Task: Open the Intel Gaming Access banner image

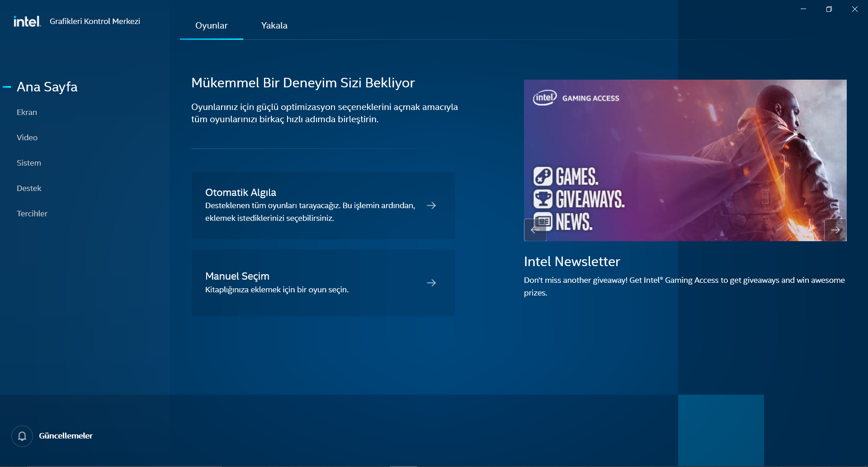Action: (685, 161)
